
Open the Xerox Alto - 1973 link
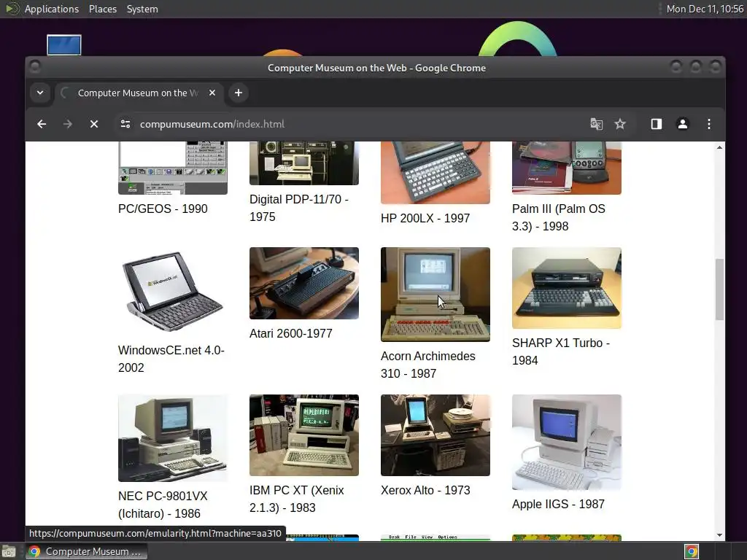click(x=425, y=491)
